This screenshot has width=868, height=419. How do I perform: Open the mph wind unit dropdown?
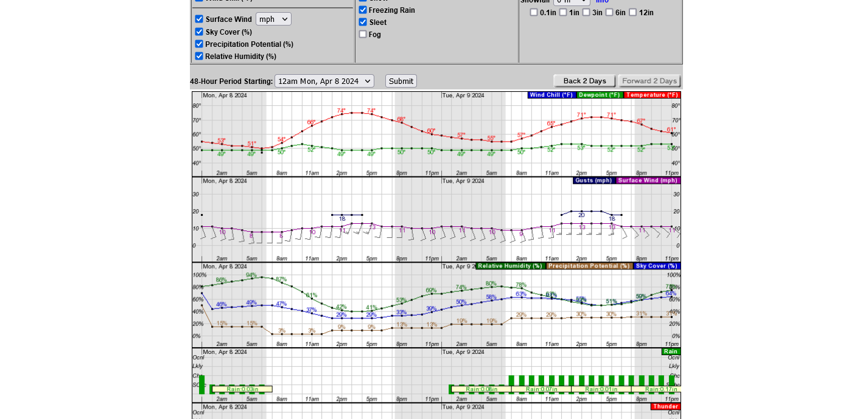(x=273, y=19)
